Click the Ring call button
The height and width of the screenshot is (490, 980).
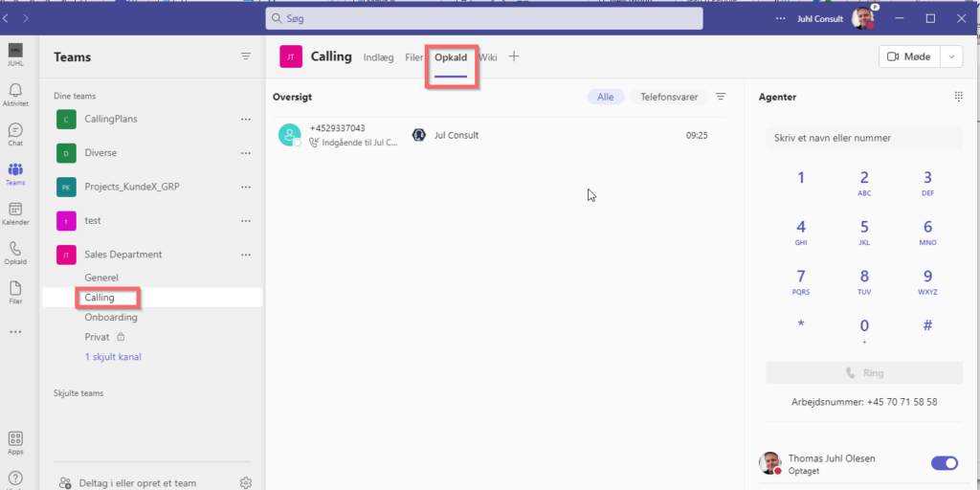coord(864,372)
